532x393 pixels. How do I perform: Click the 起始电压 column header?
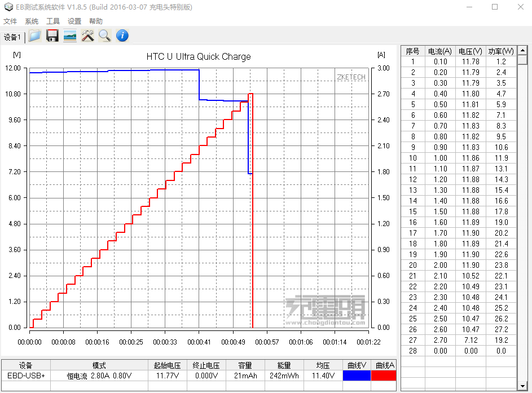pyautogui.click(x=167, y=365)
